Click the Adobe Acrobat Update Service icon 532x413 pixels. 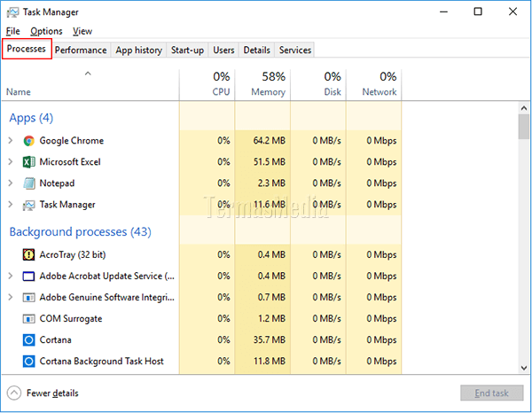tap(29, 277)
